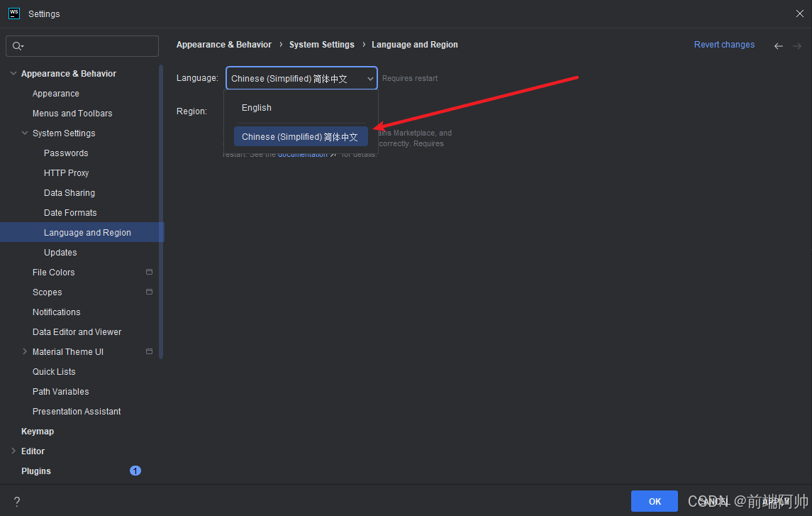Click the Plugins update badge showing 1
The image size is (812, 516).
(x=135, y=471)
